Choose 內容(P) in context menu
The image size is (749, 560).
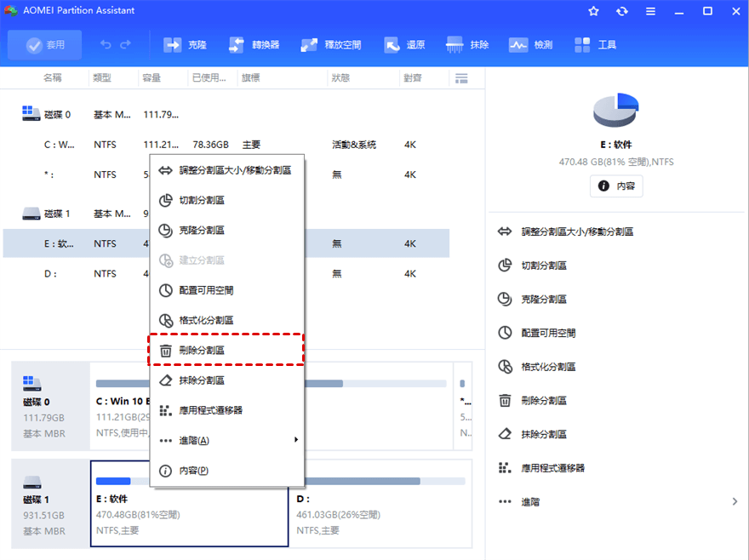[227, 471]
